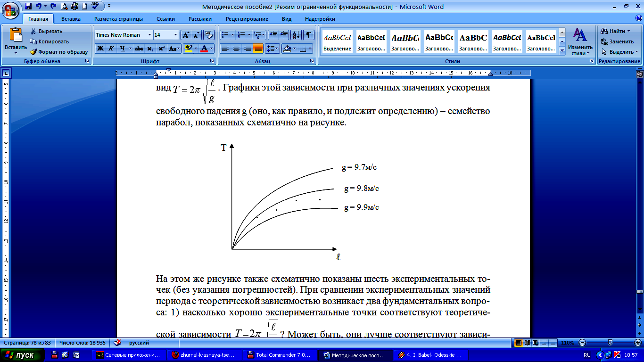The height and width of the screenshot is (362, 644).
Task: Switch to the Вид tab
Action: 287,19
